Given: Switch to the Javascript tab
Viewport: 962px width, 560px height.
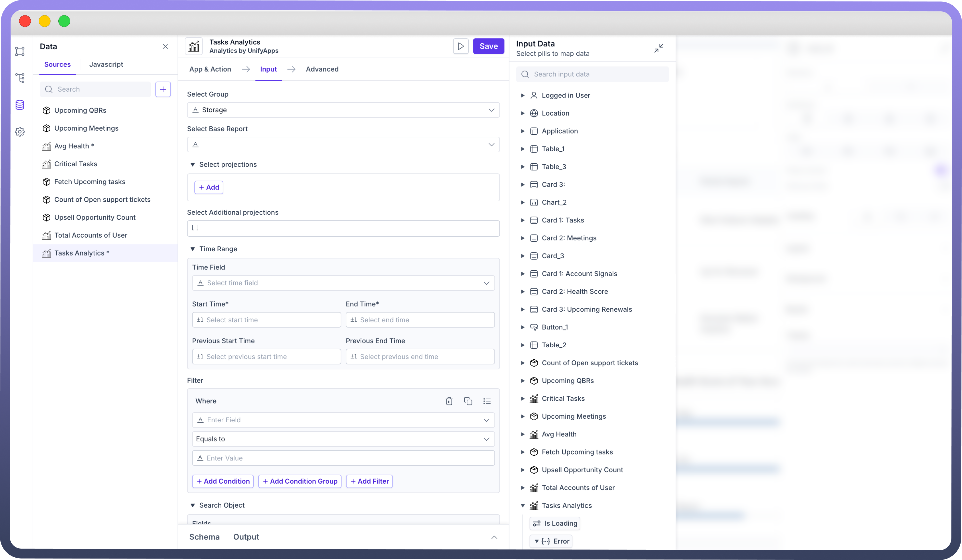Looking at the screenshot, I should 106,64.
